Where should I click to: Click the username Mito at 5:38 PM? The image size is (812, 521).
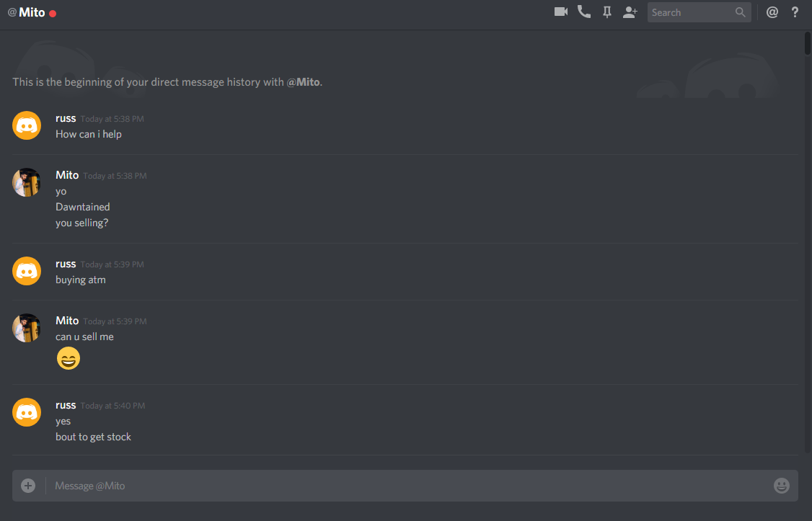coord(67,175)
